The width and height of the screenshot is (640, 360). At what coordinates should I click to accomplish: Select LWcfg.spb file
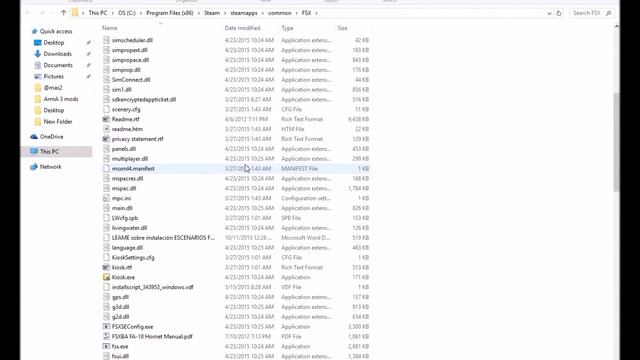pos(125,218)
